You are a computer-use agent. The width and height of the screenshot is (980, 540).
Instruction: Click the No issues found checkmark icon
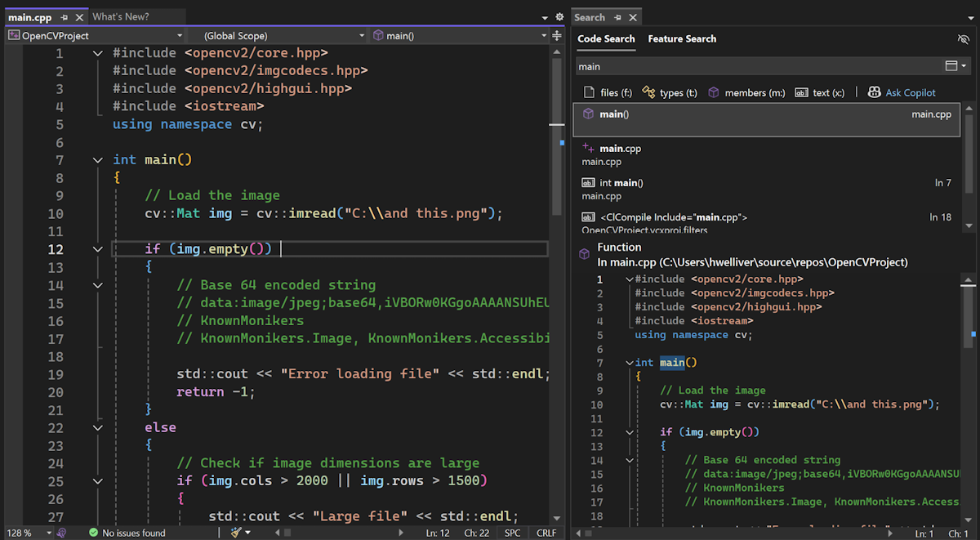pyautogui.click(x=93, y=533)
